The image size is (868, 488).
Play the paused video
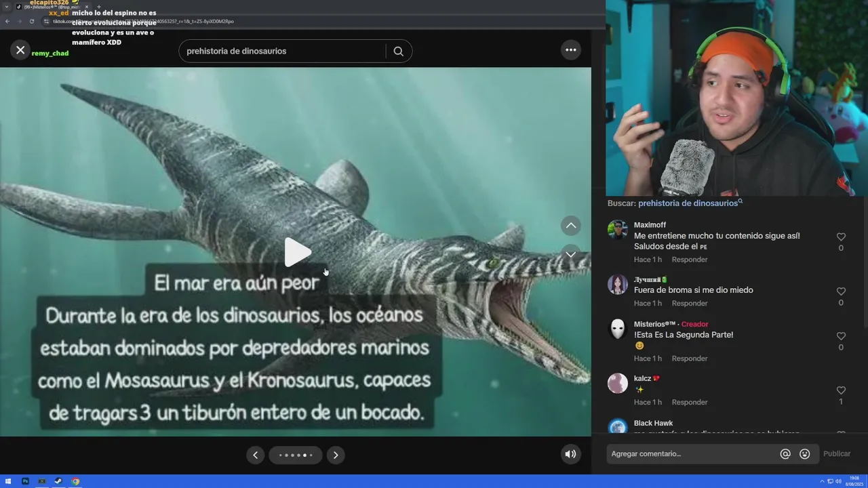tap(296, 252)
